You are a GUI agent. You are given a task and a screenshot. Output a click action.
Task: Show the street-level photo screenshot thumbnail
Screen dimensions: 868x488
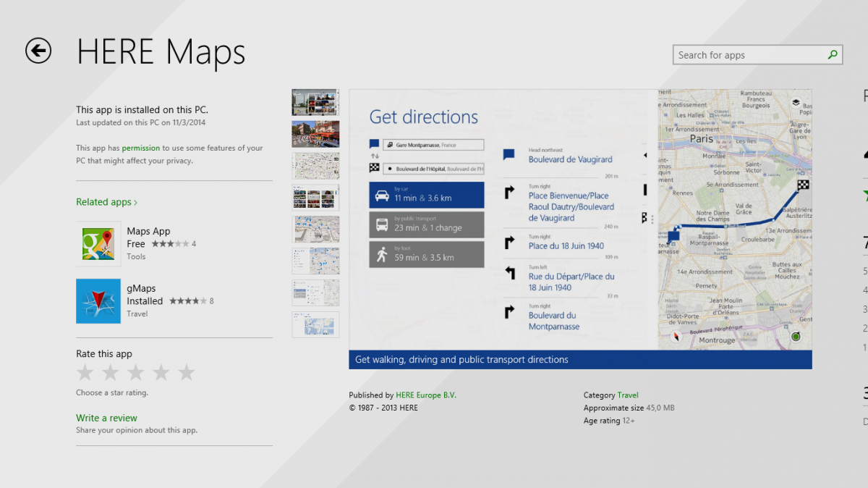coord(315,134)
